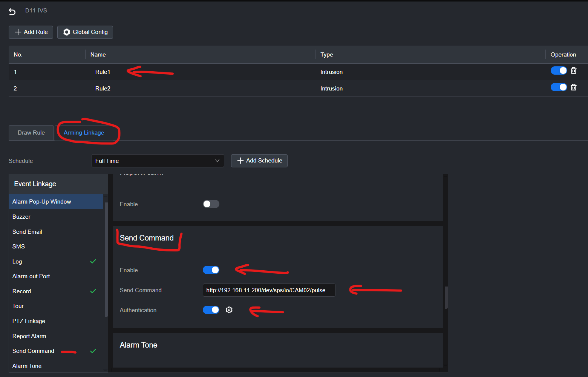
Task: Switch to the Draw Rule tab
Action: (x=31, y=133)
